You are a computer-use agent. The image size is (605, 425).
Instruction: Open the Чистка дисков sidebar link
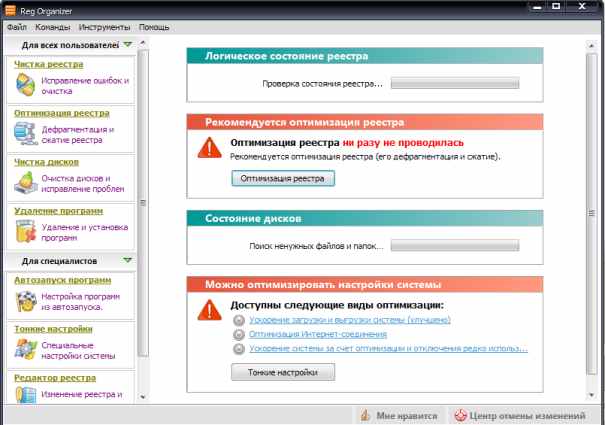point(46,162)
